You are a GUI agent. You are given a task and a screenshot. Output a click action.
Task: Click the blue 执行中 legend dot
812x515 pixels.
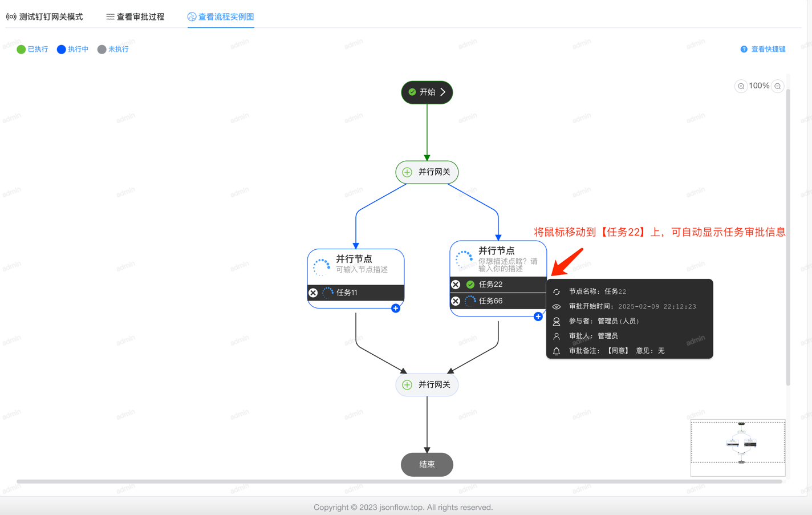coord(62,50)
